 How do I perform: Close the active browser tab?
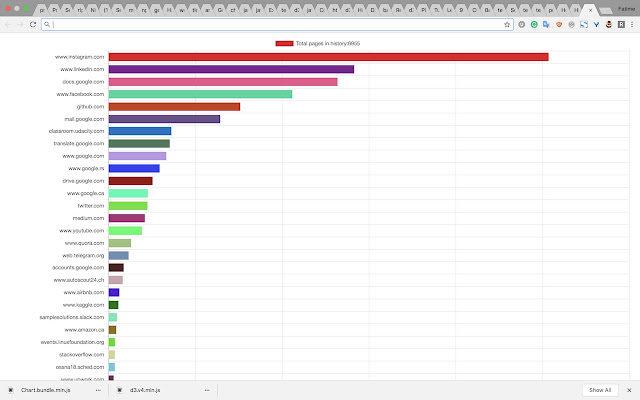590,10
